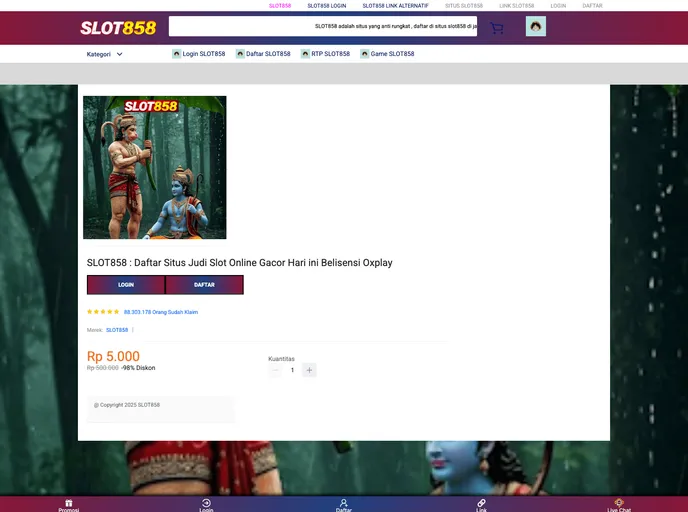This screenshot has width=688, height=512.
Task: Click the quantity value field
Action: coord(292,370)
